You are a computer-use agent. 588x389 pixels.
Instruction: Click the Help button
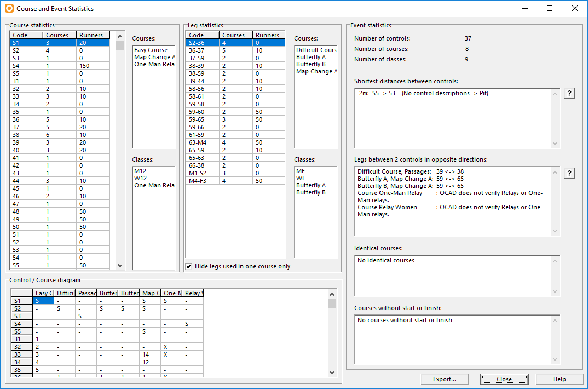point(559,379)
